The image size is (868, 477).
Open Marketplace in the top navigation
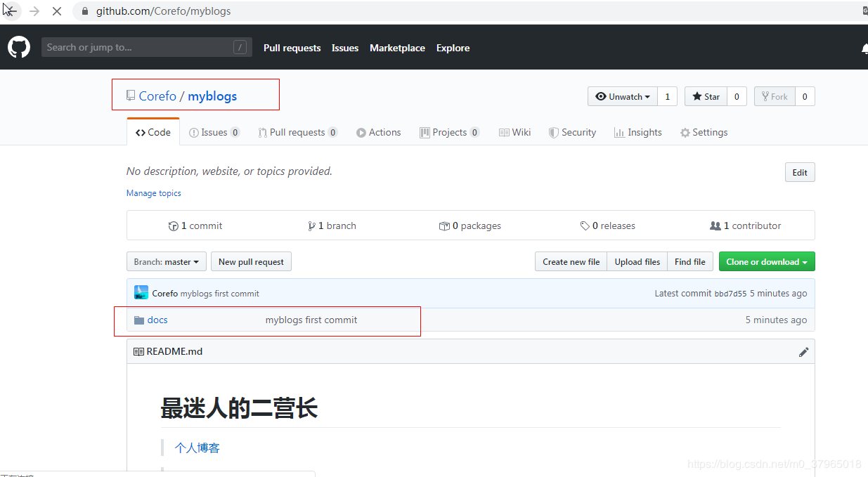397,48
